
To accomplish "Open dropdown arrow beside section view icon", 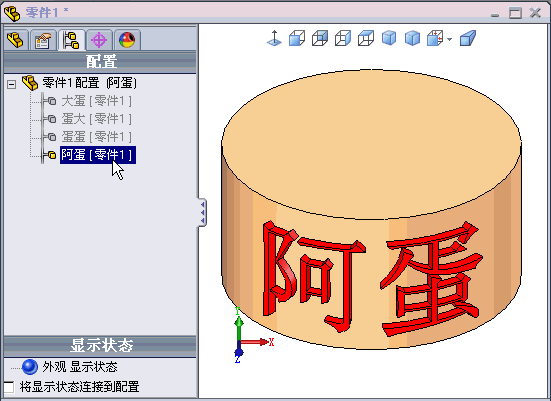I will tap(450, 39).
